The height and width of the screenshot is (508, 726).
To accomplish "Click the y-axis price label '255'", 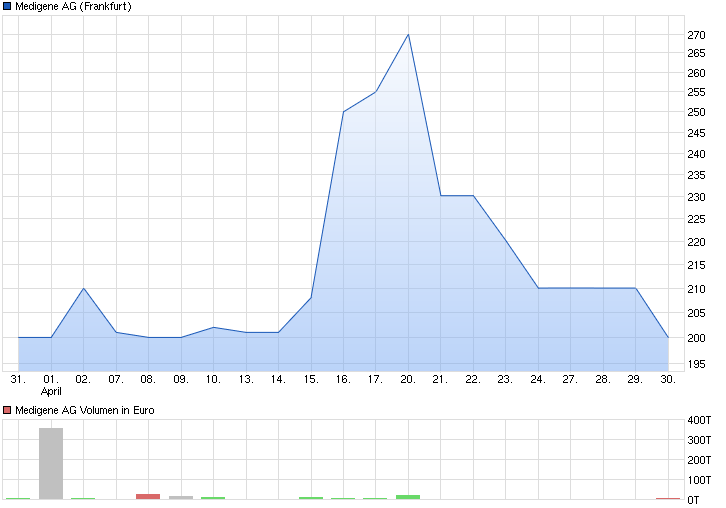I will (696, 93).
